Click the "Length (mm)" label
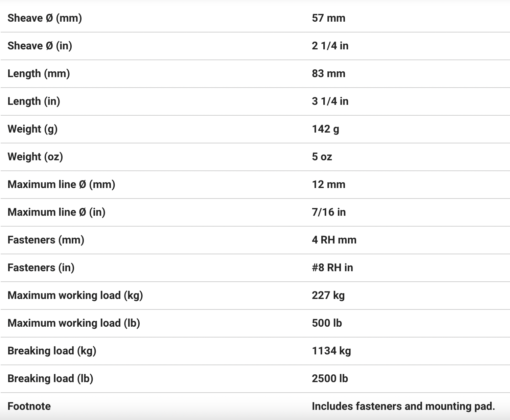Image resolution: width=510 pixels, height=420 pixels. pos(39,73)
